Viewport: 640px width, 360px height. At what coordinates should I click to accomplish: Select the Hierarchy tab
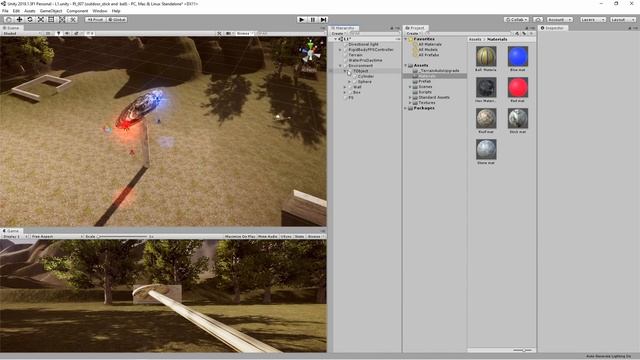[344, 28]
